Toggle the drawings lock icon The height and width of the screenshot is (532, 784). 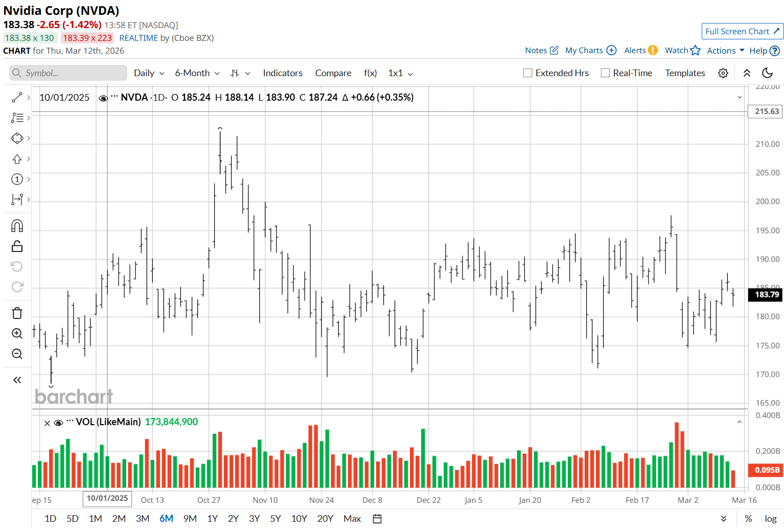tap(17, 246)
